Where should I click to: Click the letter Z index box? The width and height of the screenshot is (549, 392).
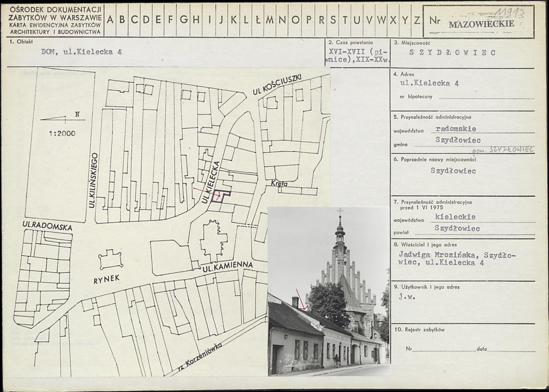[x=417, y=20]
